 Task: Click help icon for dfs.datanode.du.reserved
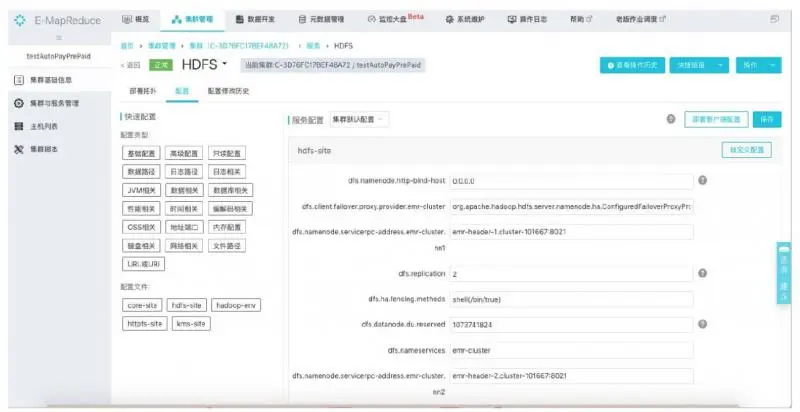click(x=703, y=324)
